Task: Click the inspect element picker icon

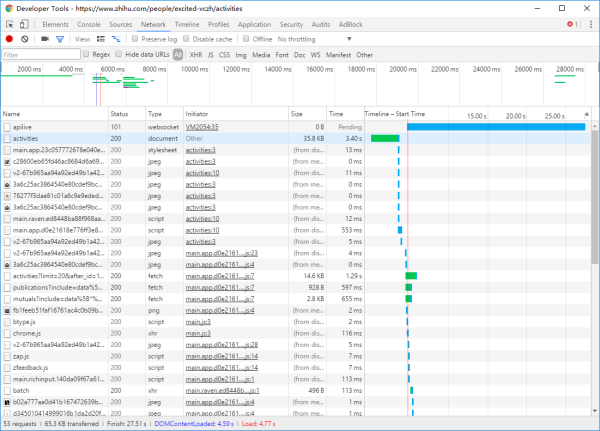Action: [10, 23]
